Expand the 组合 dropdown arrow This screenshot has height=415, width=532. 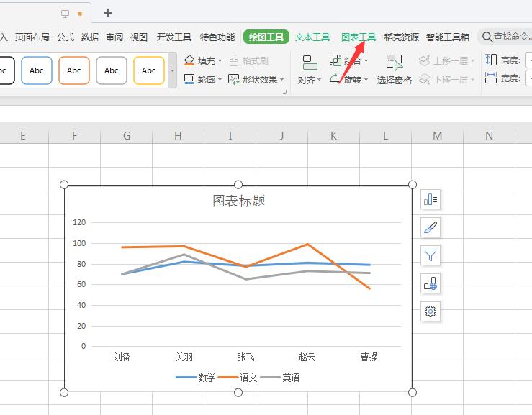pos(366,61)
